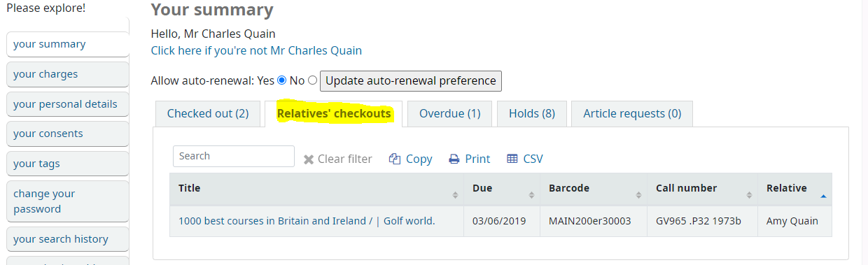This screenshot has height=265, width=868.
Task: Click Update auto-renewal preference button
Action: 411,80
